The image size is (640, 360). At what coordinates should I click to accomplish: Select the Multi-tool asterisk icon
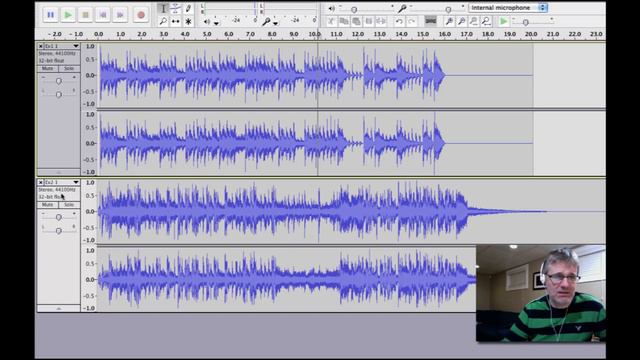(188, 21)
